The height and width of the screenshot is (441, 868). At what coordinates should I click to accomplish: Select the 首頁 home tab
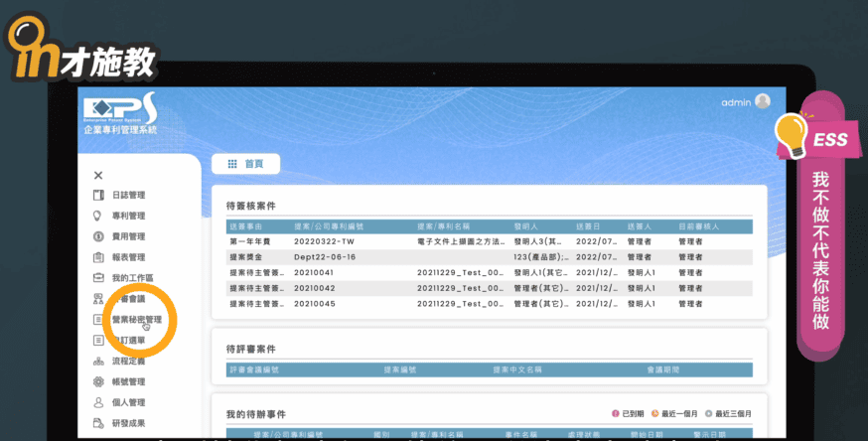[x=246, y=164]
